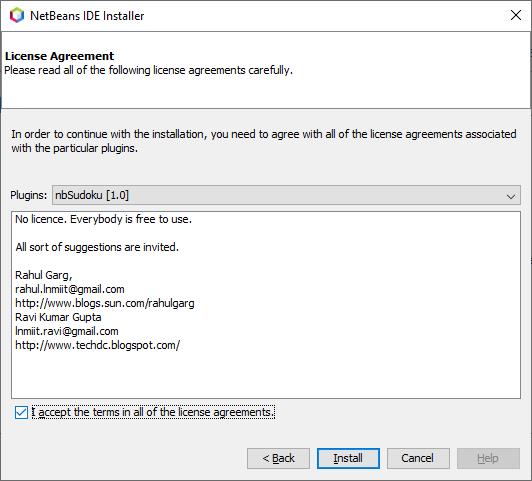Expand the Plugins dropdown arrow chevron

(x=511, y=196)
